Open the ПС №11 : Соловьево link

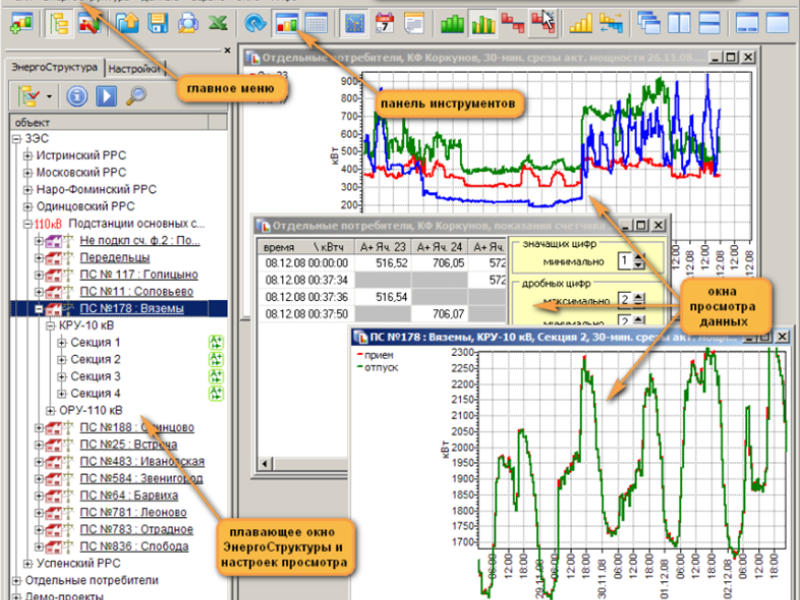pyautogui.click(x=137, y=291)
